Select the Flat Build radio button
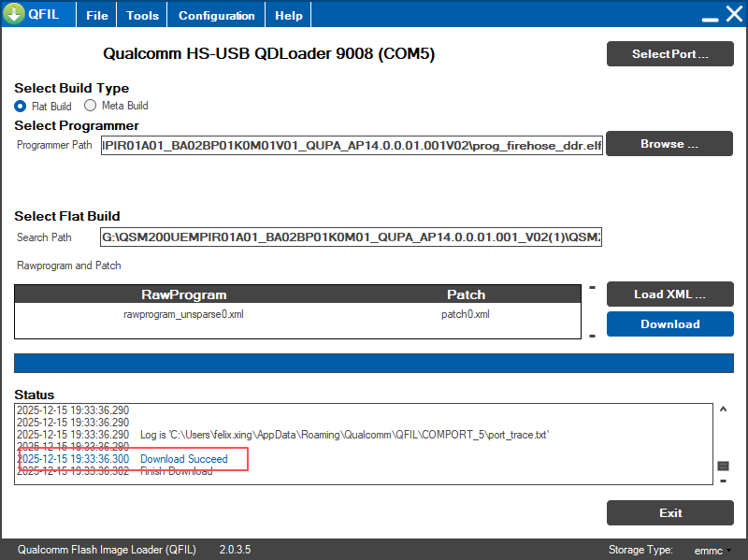748x560 pixels. (21, 106)
